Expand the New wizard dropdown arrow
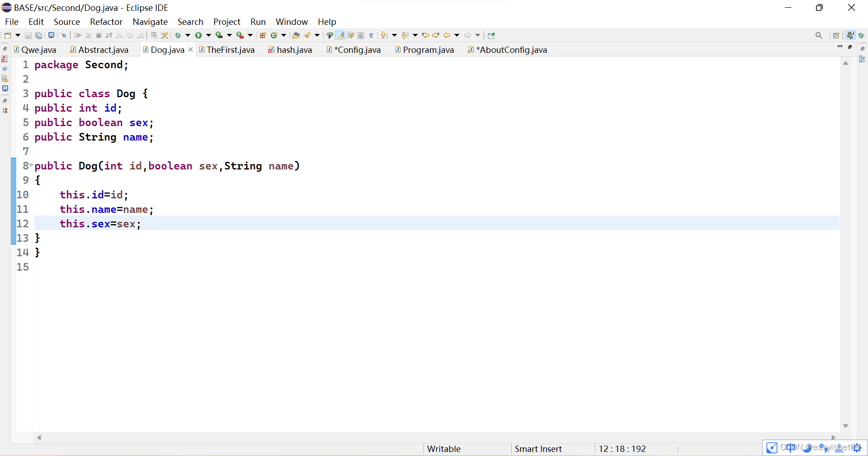Viewport: 868px width, 456px height. point(17,35)
